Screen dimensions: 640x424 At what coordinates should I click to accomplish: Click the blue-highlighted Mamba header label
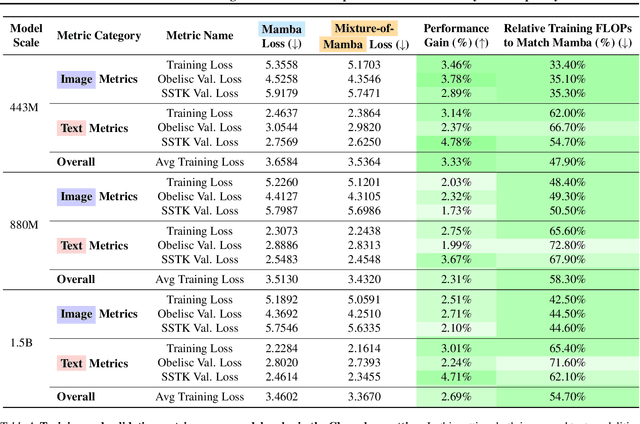pyautogui.click(x=283, y=28)
